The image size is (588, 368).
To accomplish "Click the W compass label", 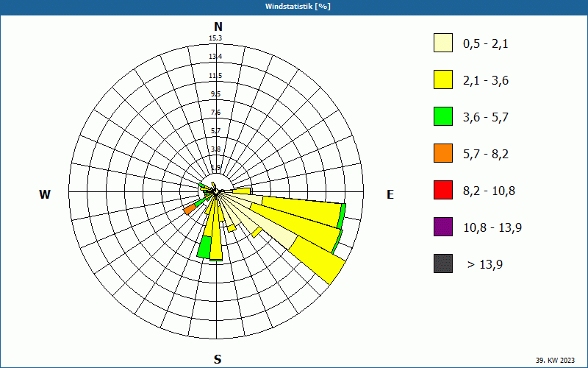I will tap(45, 194).
